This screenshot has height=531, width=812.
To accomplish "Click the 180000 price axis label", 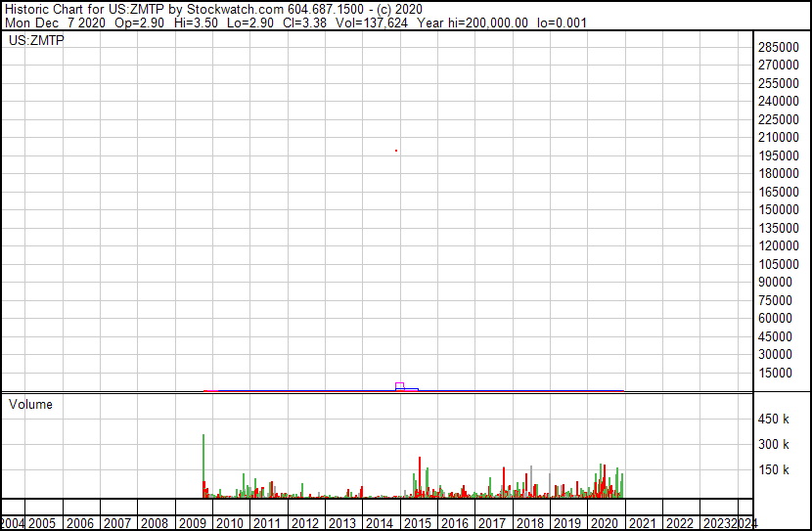I will (x=779, y=174).
